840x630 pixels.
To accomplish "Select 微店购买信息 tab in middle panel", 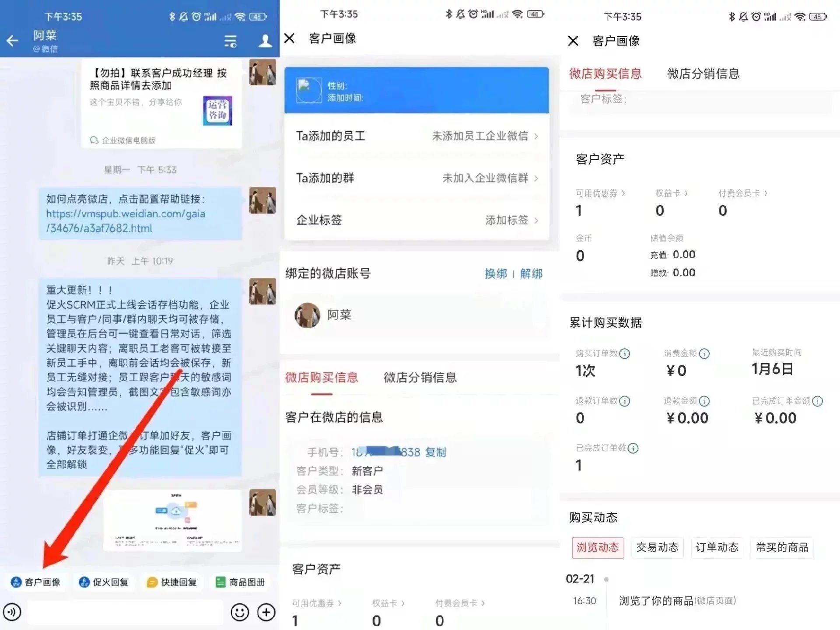I will coord(322,378).
